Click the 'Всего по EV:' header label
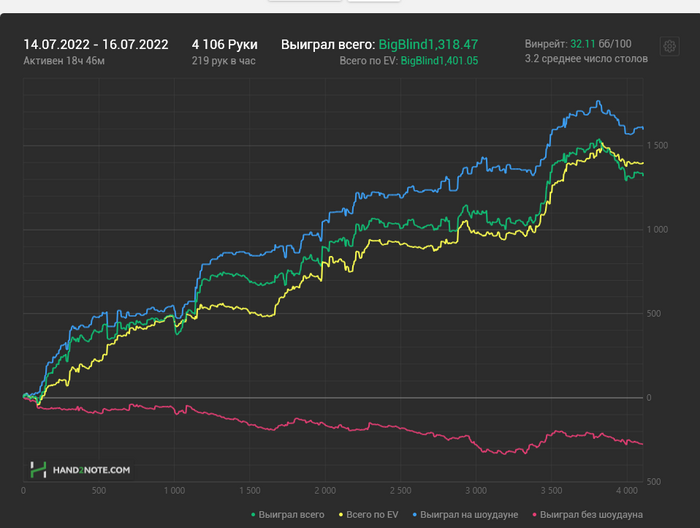 [x=368, y=61]
